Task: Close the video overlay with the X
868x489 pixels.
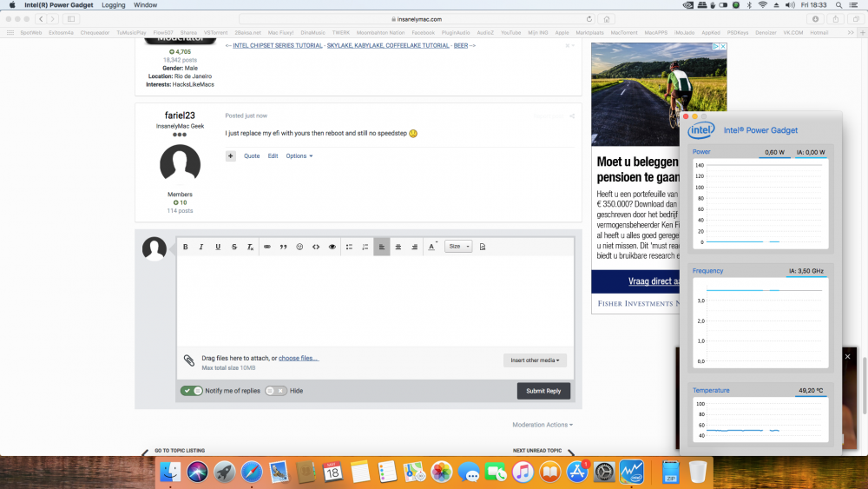Action: point(847,357)
